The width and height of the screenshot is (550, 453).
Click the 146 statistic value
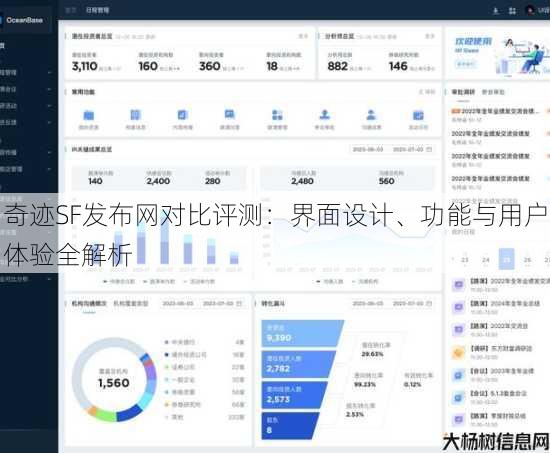(x=398, y=66)
